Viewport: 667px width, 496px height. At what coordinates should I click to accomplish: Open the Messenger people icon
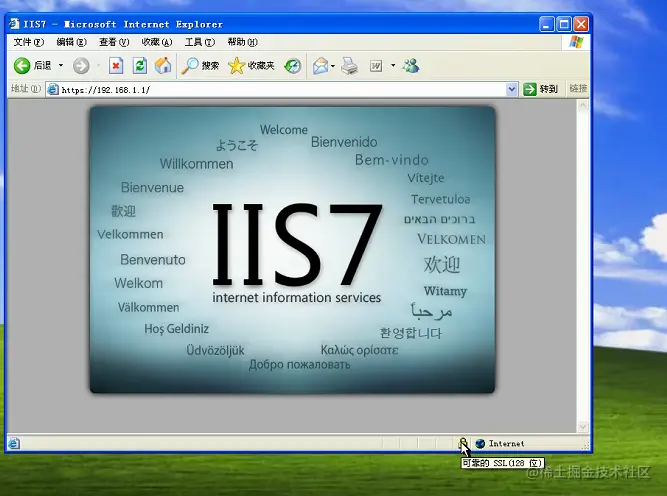click(411, 66)
